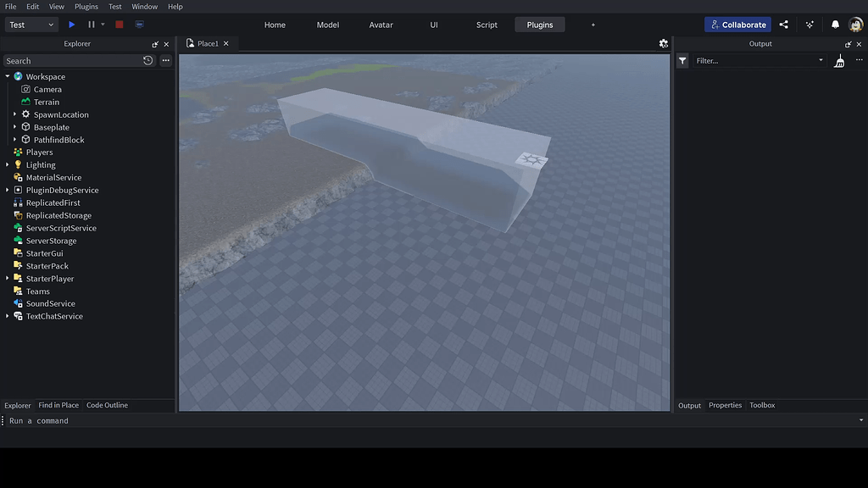Select SoundService in Explorer
The height and width of the screenshot is (488, 868).
(x=50, y=304)
